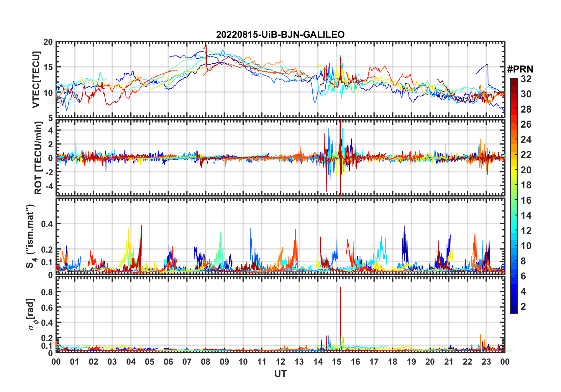Click colorbar tick label "32"
Screen dimensions: 561x392
[526, 79]
